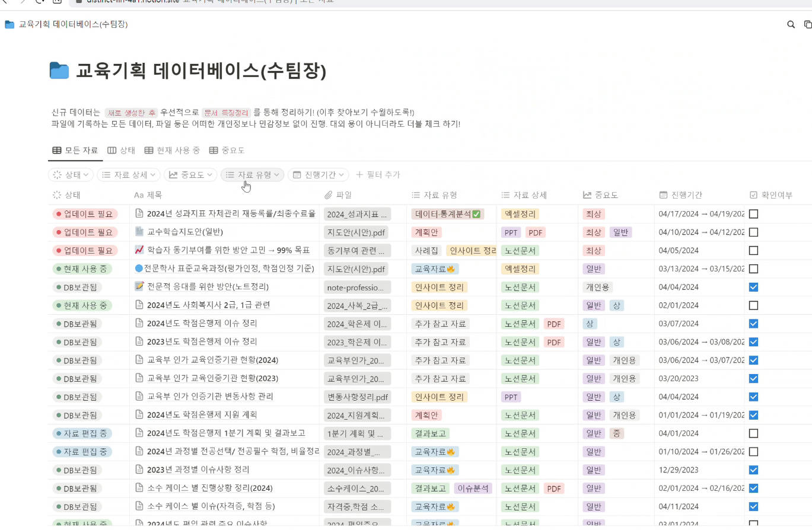The width and height of the screenshot is (812, 530).
Task: Expand the 자료 유형 filter dropdown
Action: [252, 175]
